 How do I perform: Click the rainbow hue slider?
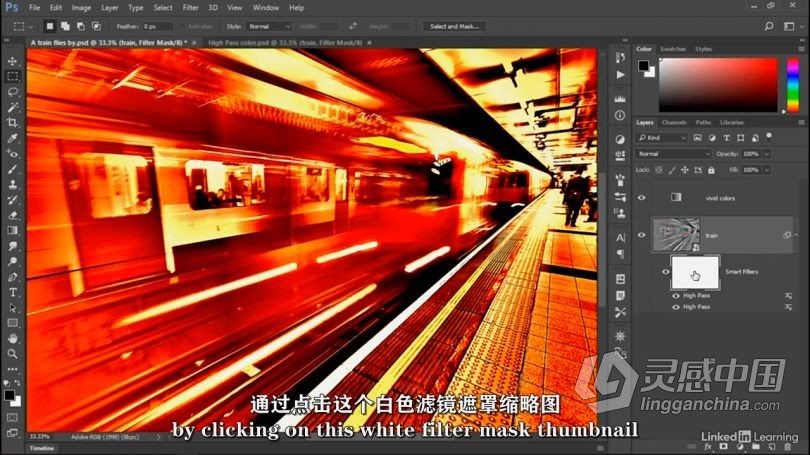pos(793,85)
